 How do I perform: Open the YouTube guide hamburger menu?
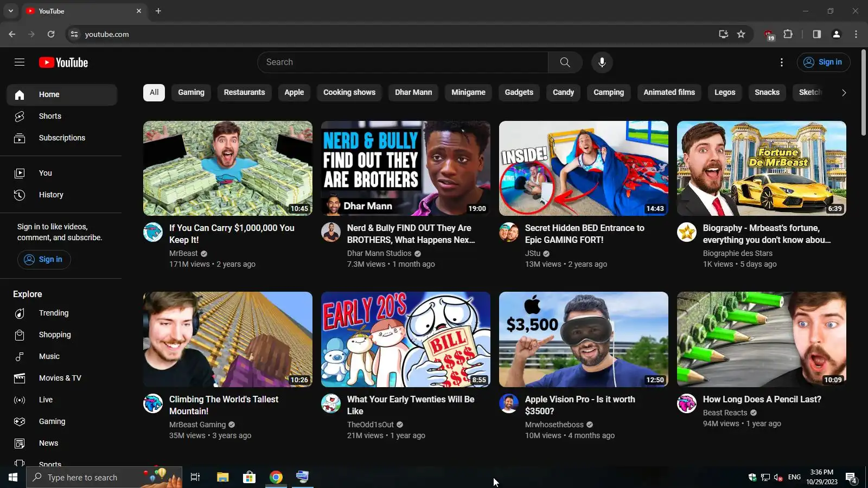click(20, 62)
